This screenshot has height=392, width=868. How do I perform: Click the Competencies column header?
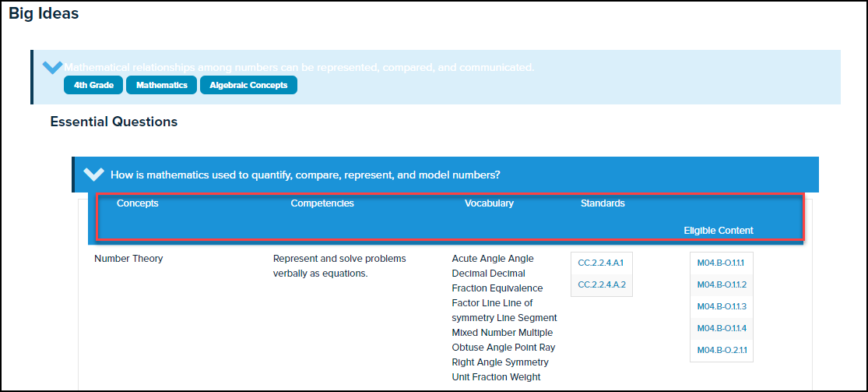322,203
